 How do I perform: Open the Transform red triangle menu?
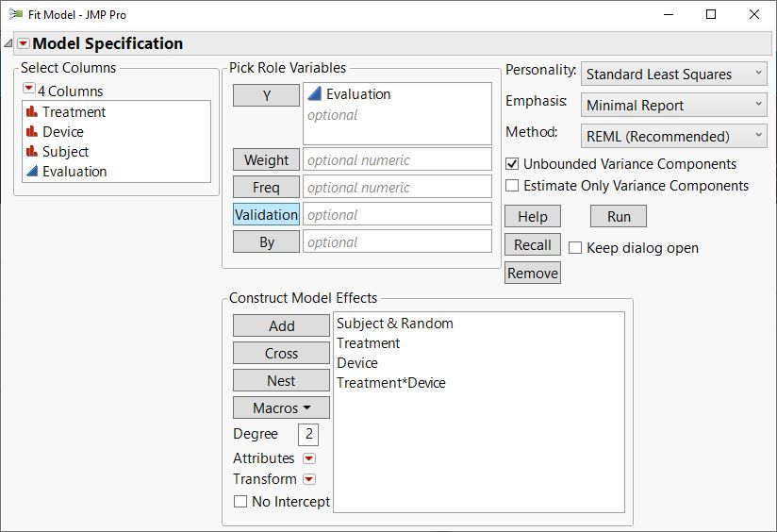tap(309, 479)
